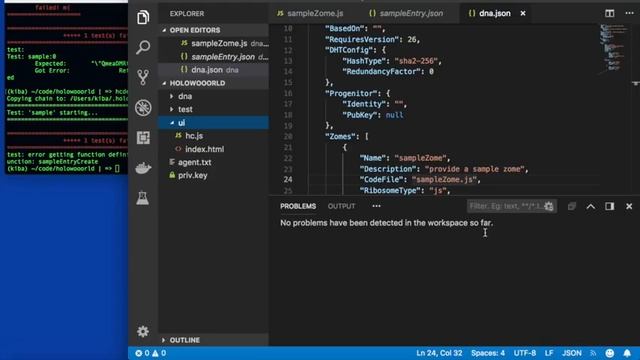Image resolution: width=640 pixels, height=360 pixels.
Task: Change language mode JSON in status bar
Action: [571, 353]
